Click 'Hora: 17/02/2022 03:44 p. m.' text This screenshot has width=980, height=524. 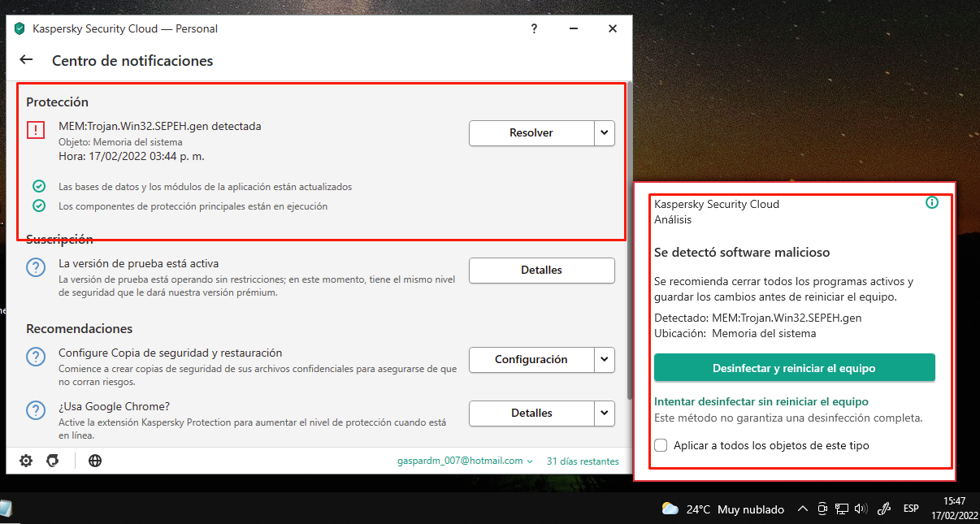coord(131,156)
